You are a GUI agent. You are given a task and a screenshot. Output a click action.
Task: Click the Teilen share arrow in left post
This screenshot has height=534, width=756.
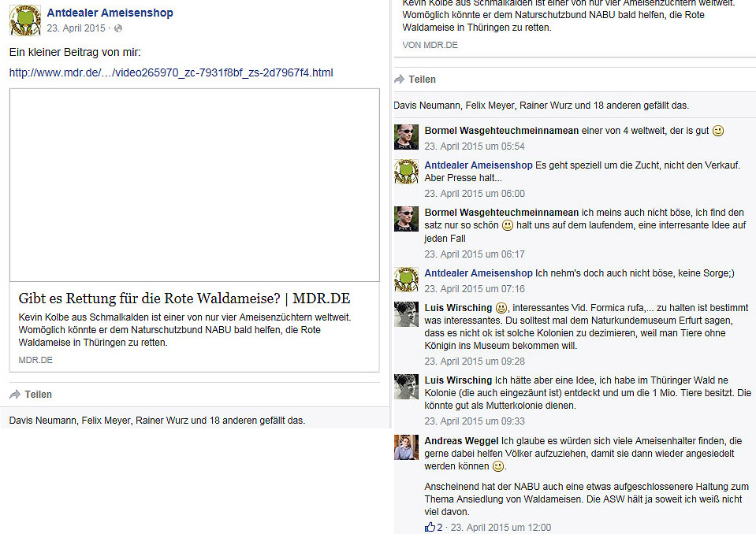pyautogui.click(x=15, y=394)
